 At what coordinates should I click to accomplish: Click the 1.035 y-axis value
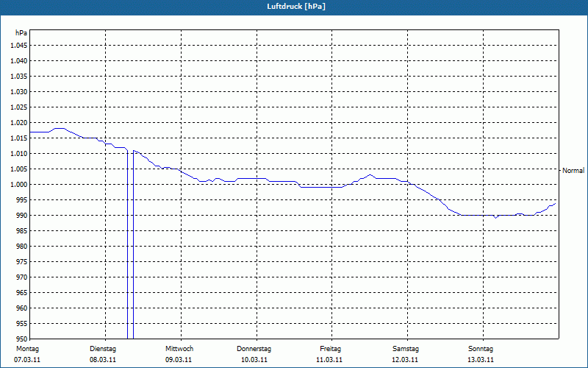(x=19, y=77)
